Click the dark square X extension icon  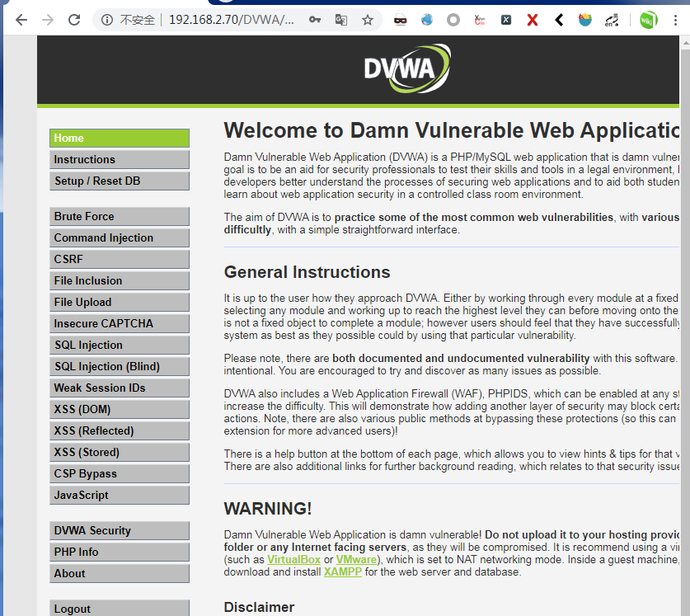pos(506,20)
